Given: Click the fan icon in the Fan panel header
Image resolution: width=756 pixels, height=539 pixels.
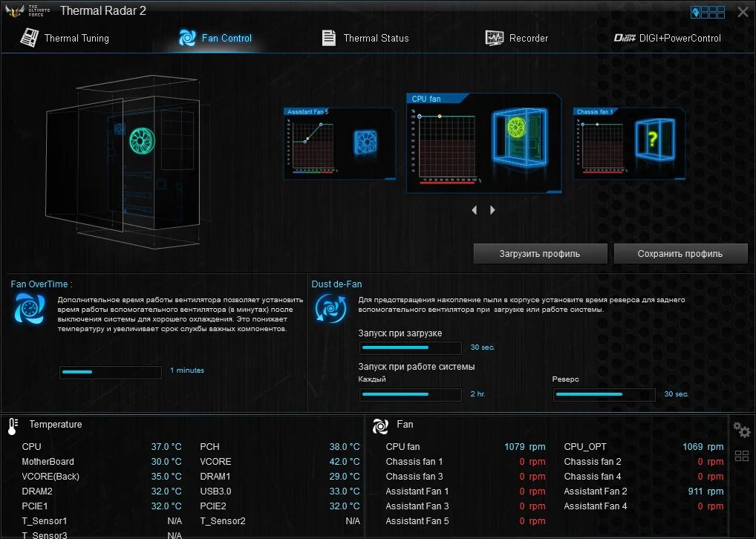Looking at the screenshot, I should [381, 426].
